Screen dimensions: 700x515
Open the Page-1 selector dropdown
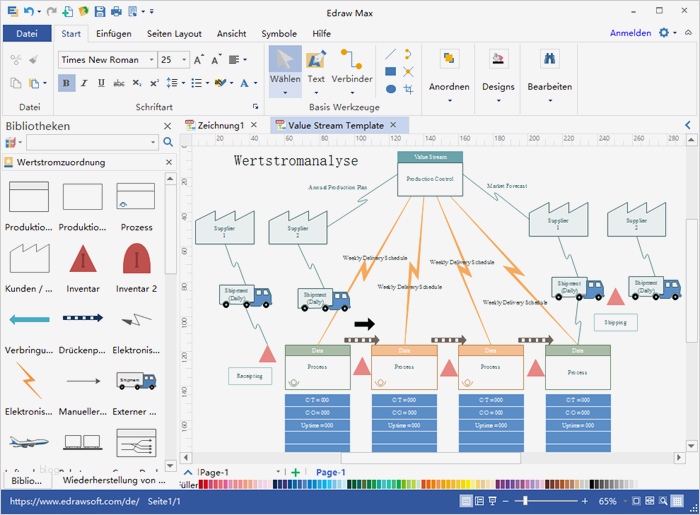[x=278, y=472]
